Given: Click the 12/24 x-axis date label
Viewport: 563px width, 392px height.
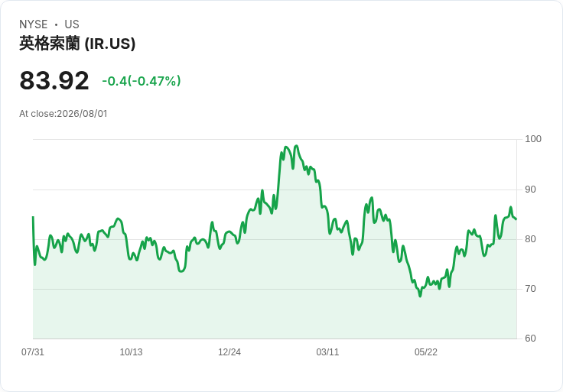Looking at the screenshot, I should [229, 352].
